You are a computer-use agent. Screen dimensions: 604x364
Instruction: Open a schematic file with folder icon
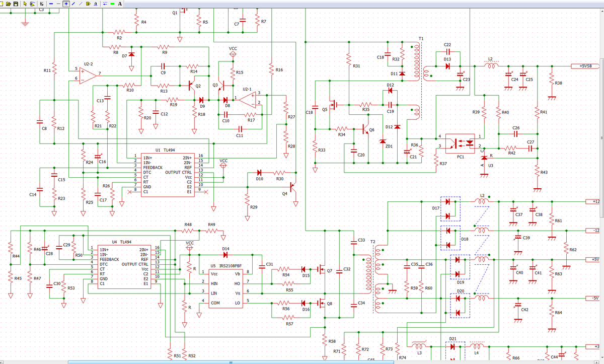tap(9, 4)
